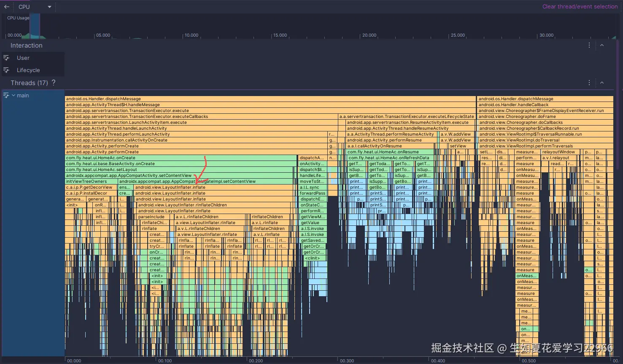Click the User row reorder icon
The image size is (623, 364).
tap(6, 58)
